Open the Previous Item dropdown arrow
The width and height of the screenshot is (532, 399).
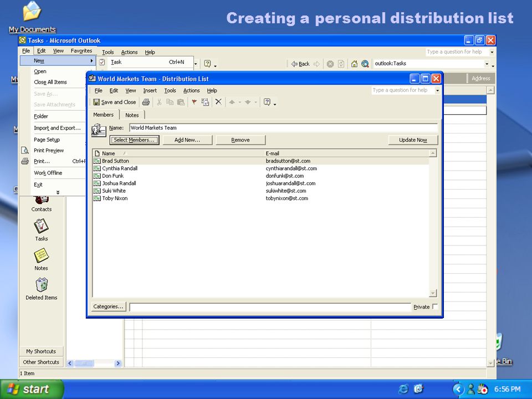tap(239, 102)
